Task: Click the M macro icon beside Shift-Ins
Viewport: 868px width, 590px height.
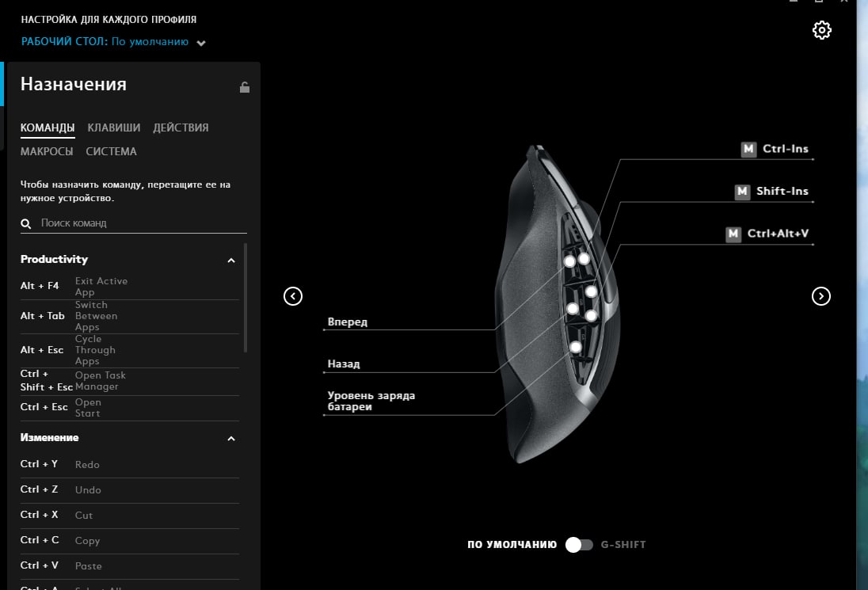Action: 742,192
